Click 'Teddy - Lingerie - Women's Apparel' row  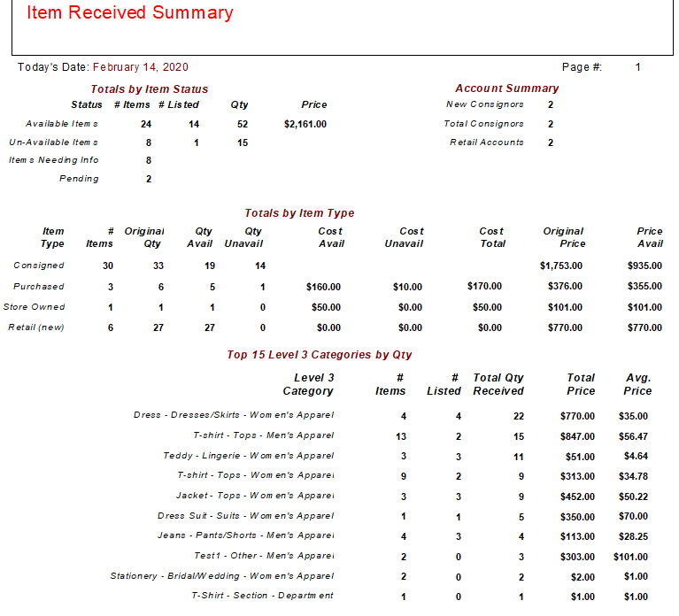[405, 457]
